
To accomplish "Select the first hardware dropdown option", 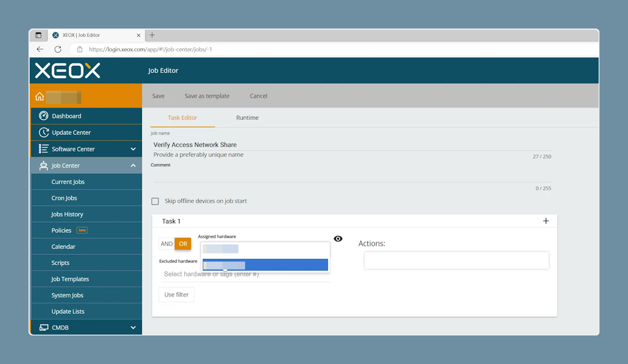I will coord(265,249).
